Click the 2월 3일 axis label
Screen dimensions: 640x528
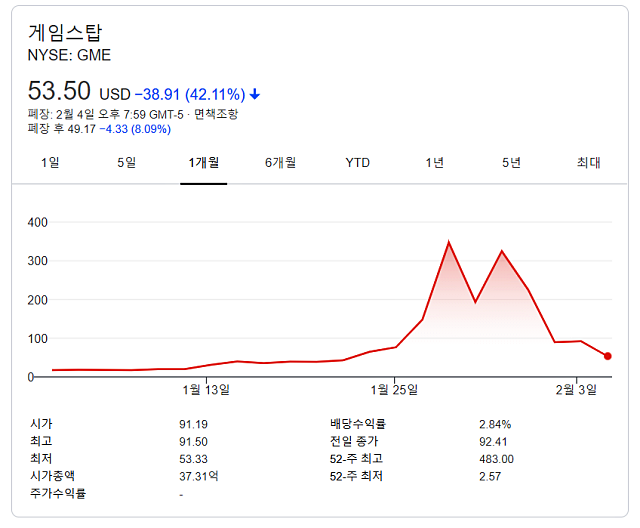[576, 390]
